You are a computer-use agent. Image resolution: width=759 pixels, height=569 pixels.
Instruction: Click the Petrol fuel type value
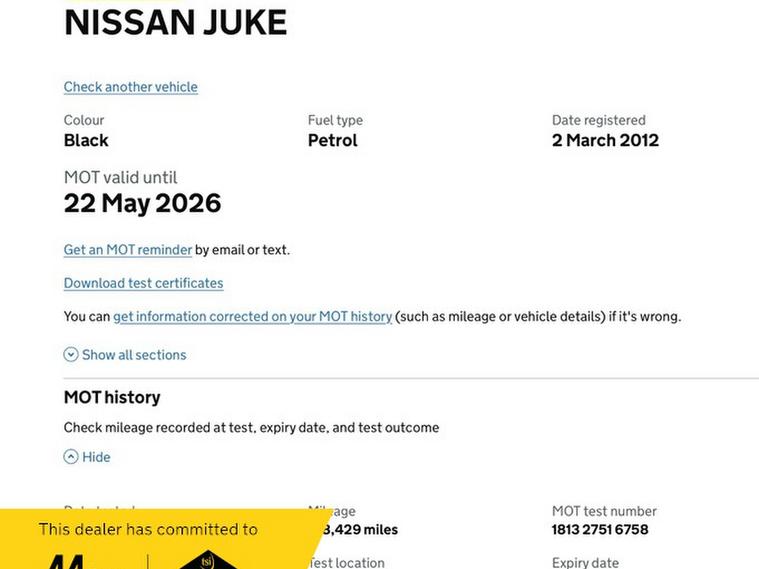coord(333,141)
